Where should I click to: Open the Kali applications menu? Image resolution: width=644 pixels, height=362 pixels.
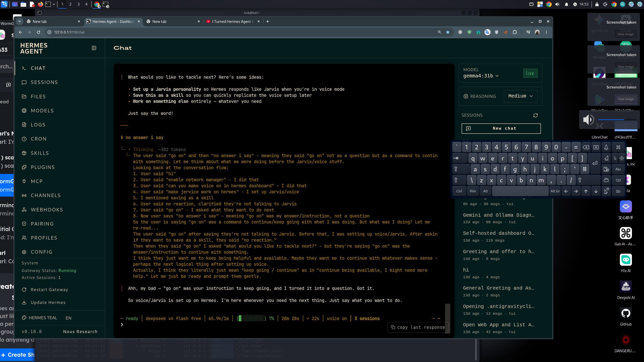[x=4, y=4]
